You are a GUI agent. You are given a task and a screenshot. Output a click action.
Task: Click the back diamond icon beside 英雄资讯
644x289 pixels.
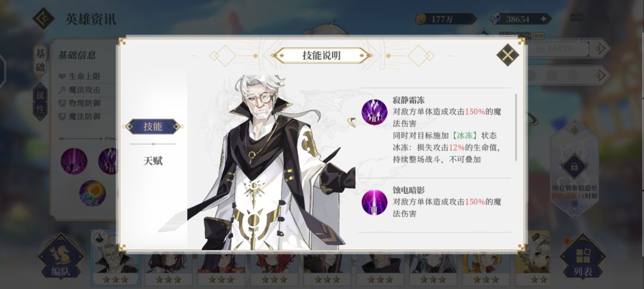tap(44, 19)
